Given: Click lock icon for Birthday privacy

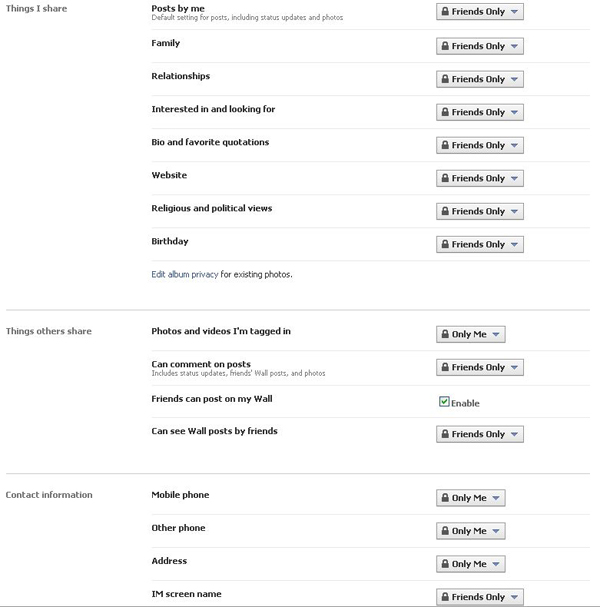Looking at the screenshot, I should pyautogui.click(x=444, y=244).
